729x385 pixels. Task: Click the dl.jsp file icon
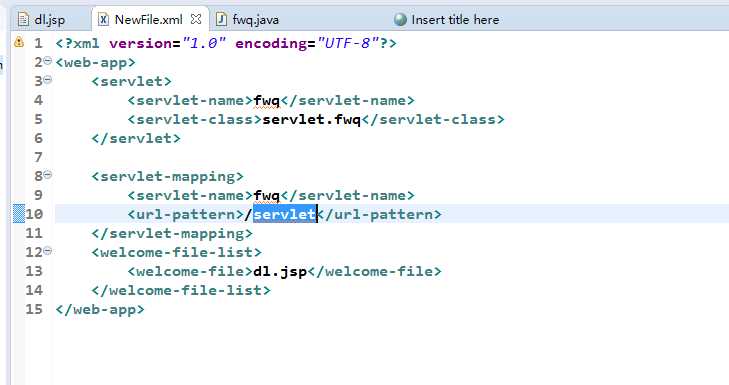pyautogui.click(x=23, y=20)
